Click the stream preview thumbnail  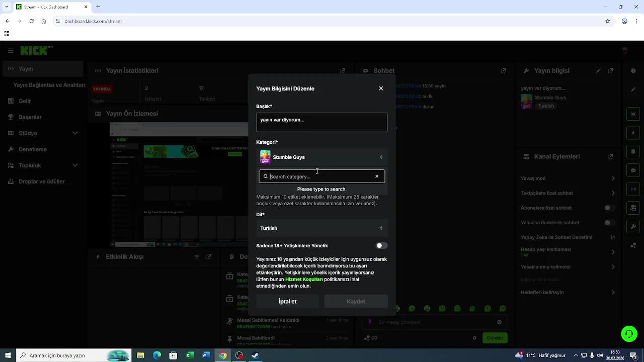pos(179,185)
